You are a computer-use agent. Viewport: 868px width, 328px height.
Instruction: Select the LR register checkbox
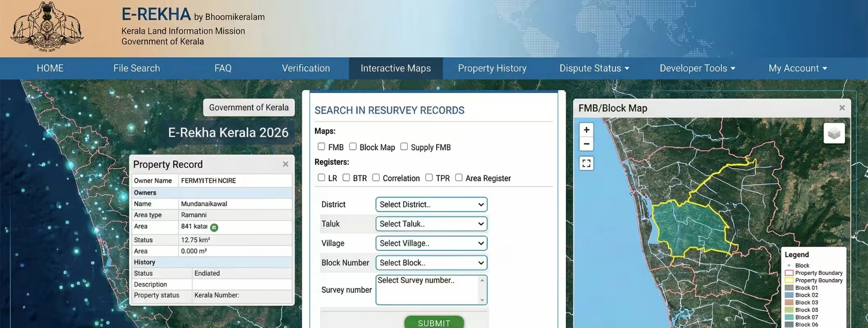[321, 178]
